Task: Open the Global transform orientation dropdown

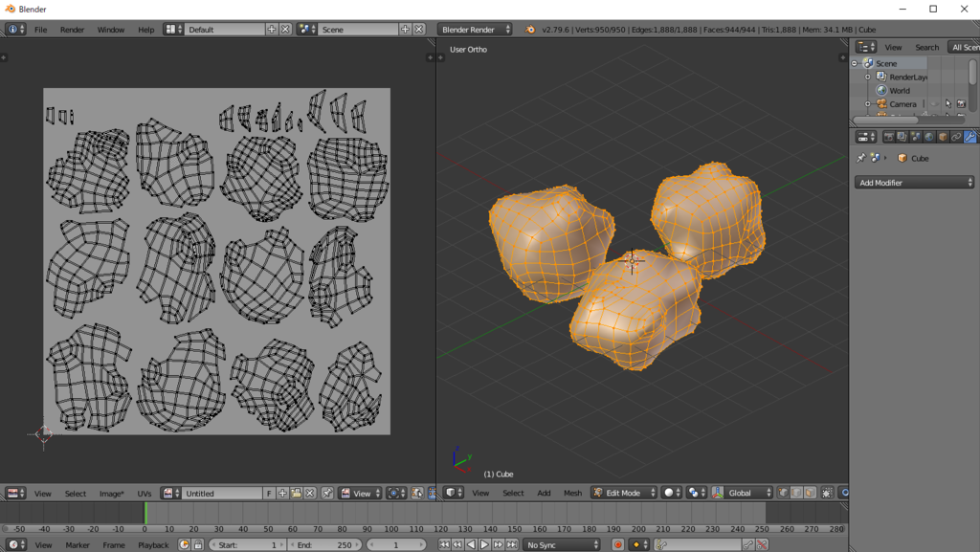Action: tap(748, 493)
